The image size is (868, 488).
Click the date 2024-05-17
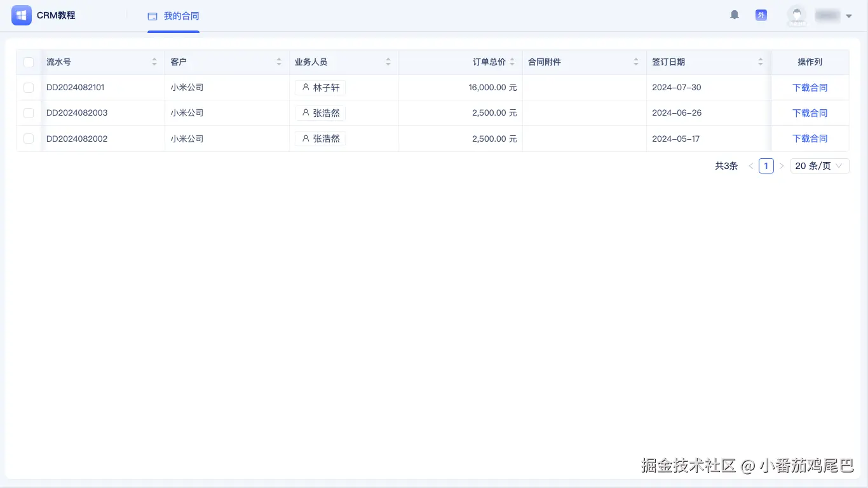(x=675, y=139)
